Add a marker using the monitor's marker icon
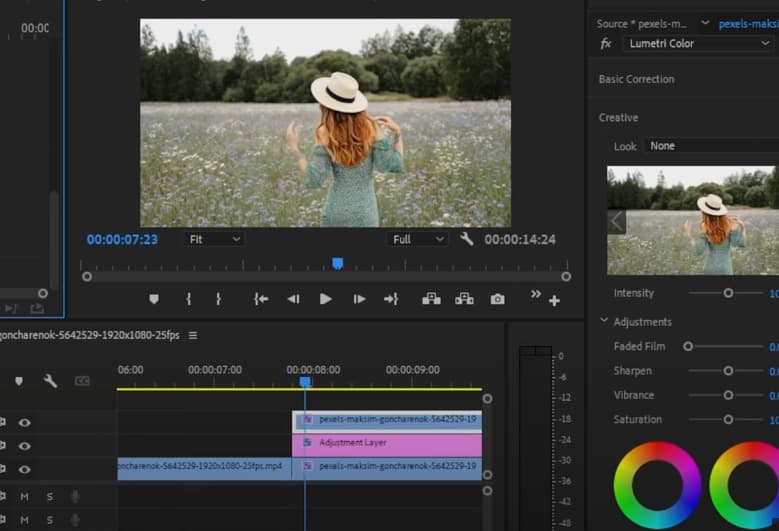 (154, 299)
